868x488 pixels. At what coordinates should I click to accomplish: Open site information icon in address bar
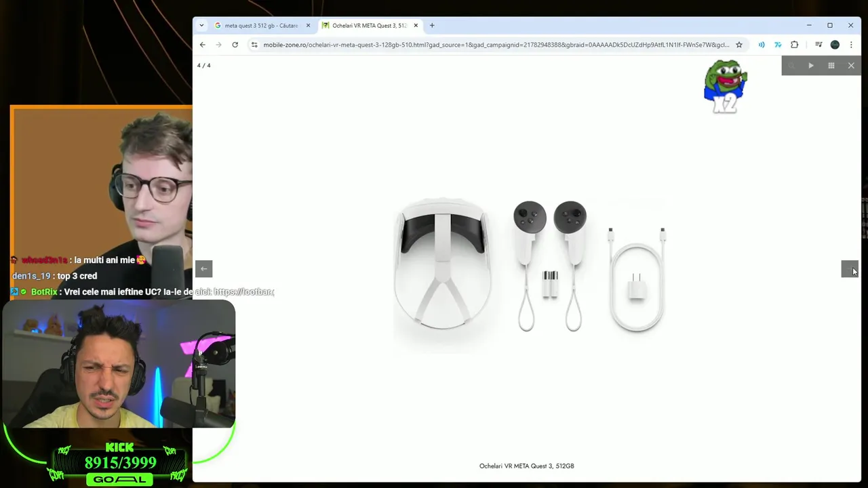[254, 45]
